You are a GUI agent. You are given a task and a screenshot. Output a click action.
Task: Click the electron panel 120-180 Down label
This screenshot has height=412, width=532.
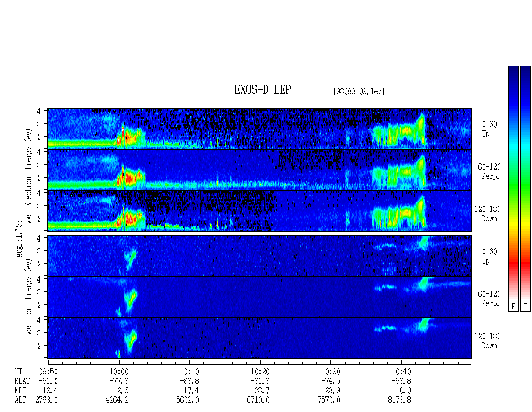click(488, 214)
